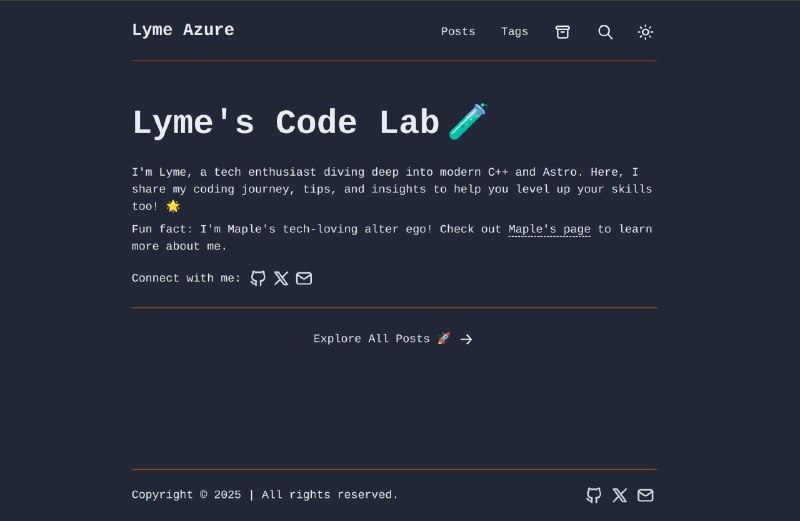
Task: Open the GitHub icon in the footer
Action: [594, 495]
